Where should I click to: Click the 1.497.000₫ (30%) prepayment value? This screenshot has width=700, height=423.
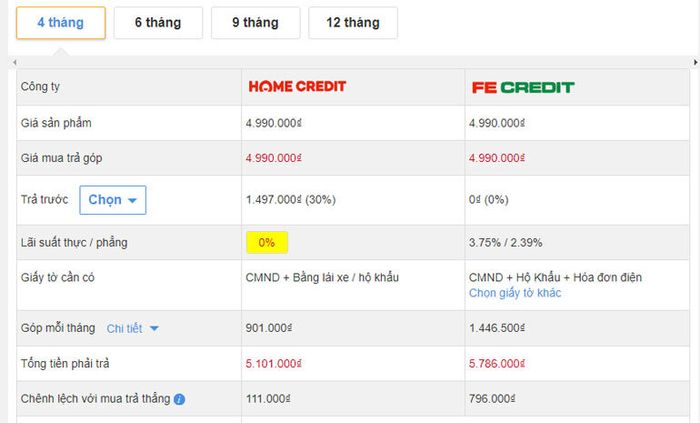tap(291, 199)
